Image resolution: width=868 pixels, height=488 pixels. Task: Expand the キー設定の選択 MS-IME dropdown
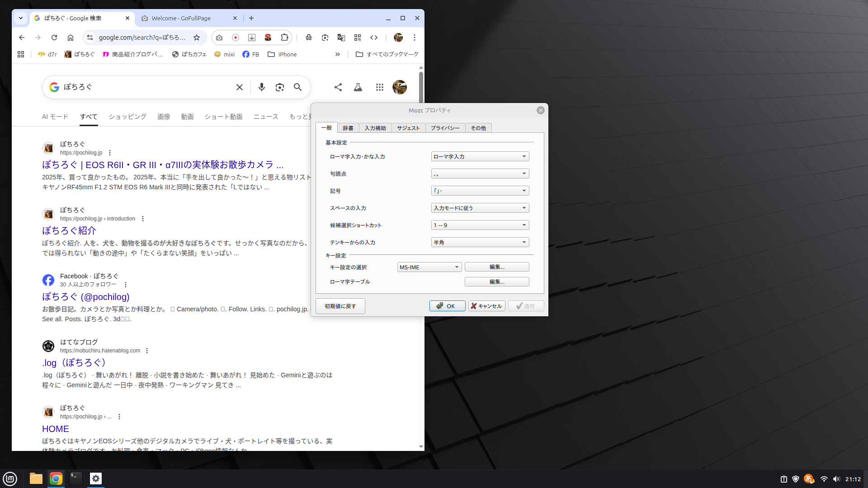[x=429, y=267]
